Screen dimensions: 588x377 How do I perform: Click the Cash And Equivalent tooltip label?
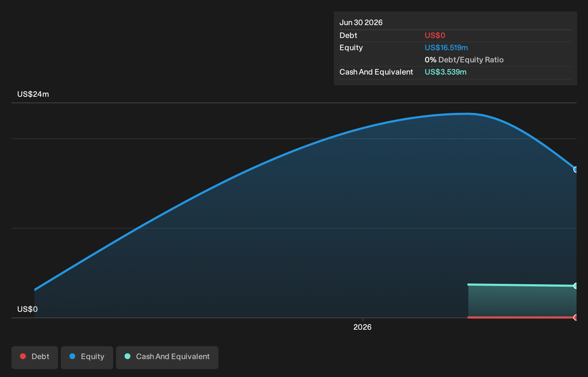376,72
